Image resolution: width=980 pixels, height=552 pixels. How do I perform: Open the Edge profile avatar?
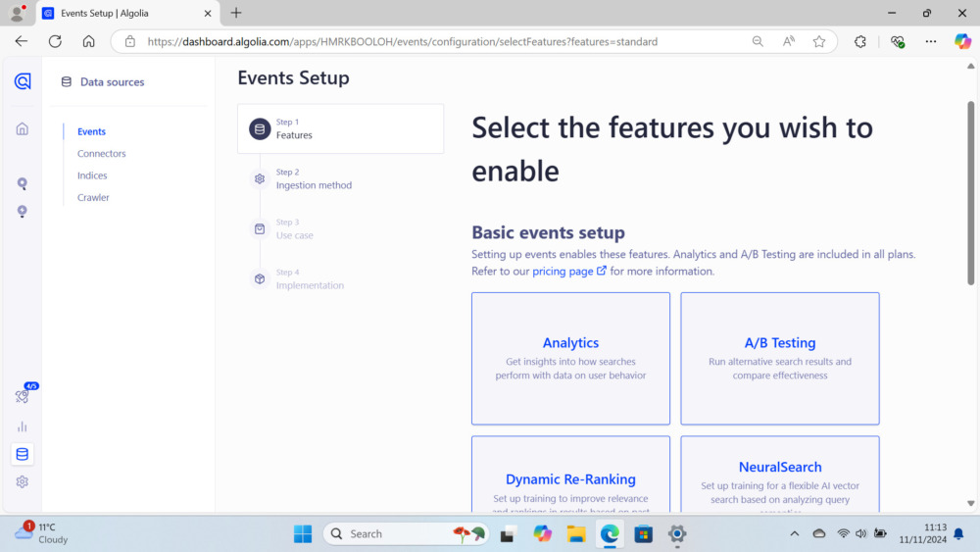coord(18,13)
